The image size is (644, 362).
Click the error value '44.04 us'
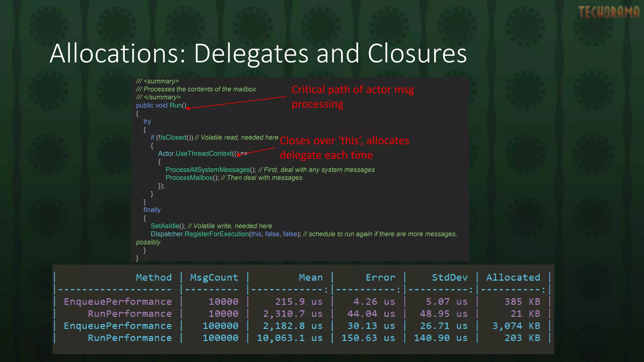pos(371,314)
